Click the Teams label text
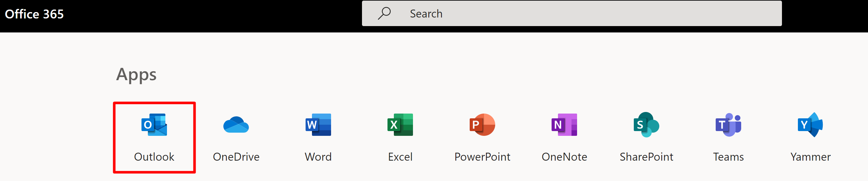The image size is (868, 181). (728, 157)
